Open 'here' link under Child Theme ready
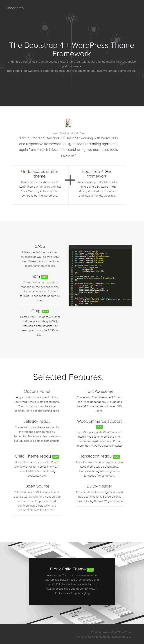 click(43, 476)
